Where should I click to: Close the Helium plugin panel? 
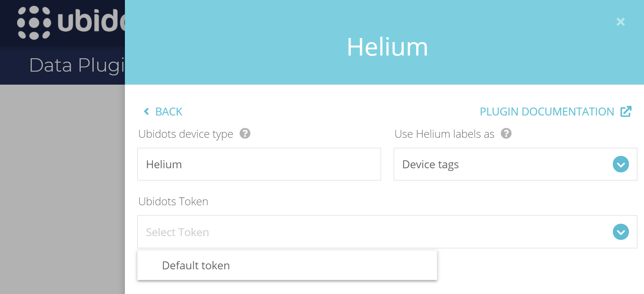tap(620, 22)
